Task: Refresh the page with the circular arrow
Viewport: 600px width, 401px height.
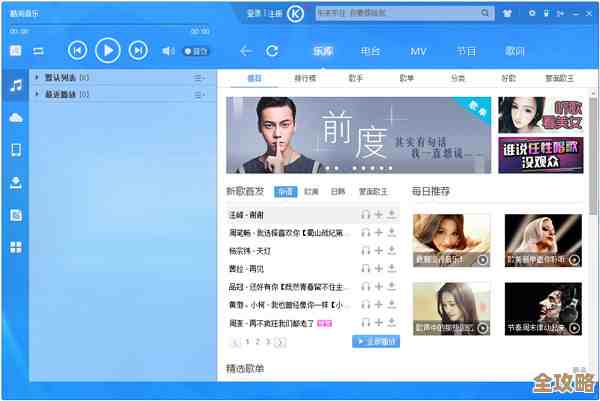Action: (x=272, y=51)
